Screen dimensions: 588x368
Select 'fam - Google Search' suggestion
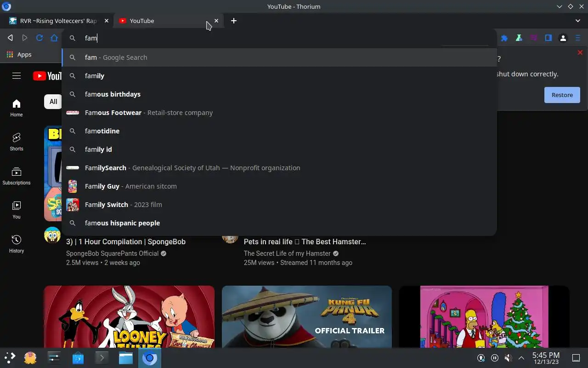(279, 57)
